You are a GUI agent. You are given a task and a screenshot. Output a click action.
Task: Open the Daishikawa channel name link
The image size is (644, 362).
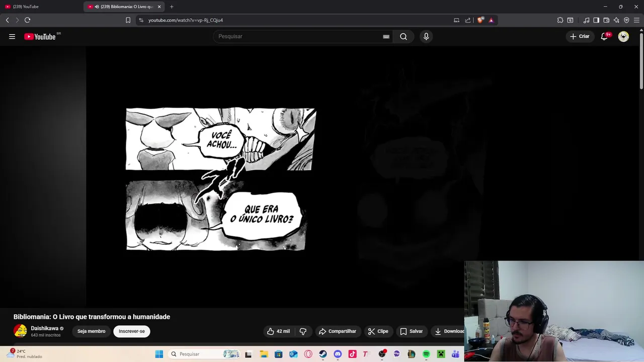click(x=44, y=328)
